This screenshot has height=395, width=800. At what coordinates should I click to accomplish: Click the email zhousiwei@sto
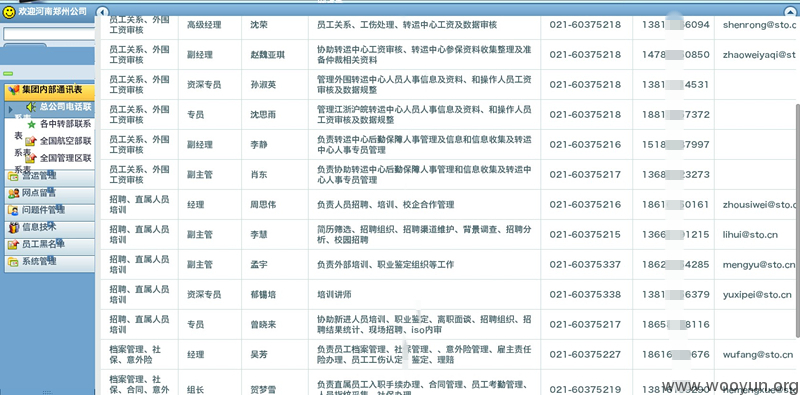click(x=759, y=205)
